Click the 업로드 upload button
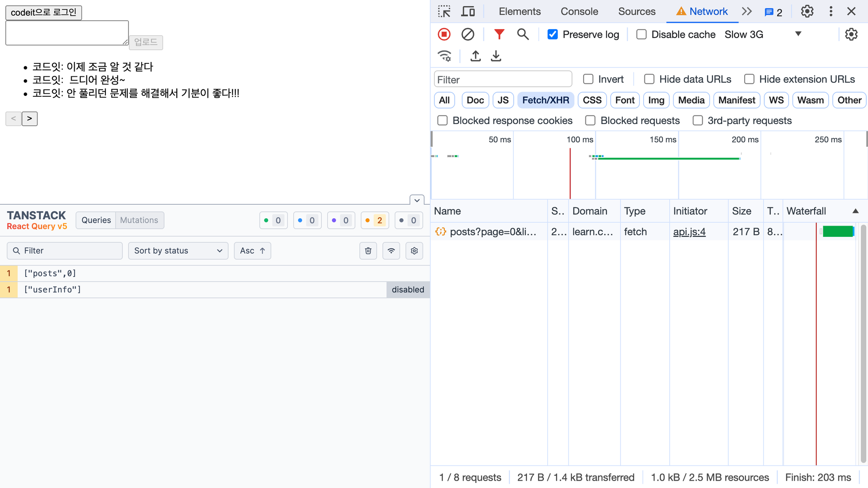 click(146, 42)
